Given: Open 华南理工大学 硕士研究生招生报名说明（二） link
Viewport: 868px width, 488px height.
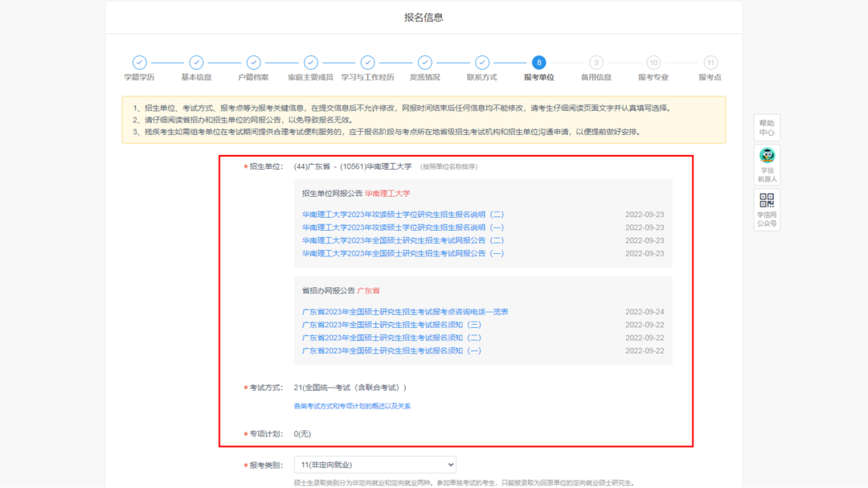Looking at the screenshot, I should [x=403, y=215].
